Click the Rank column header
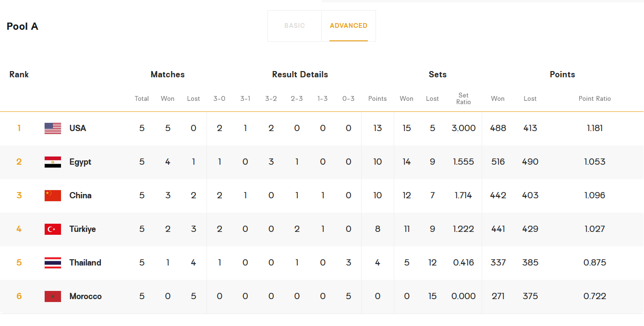Screen dimensions: 644x326 [19, 74]
